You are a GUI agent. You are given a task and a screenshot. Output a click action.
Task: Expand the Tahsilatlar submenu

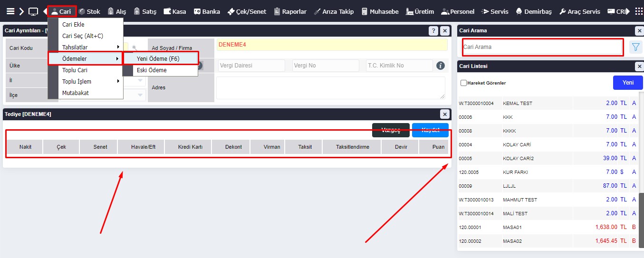(x=90, y=47)
